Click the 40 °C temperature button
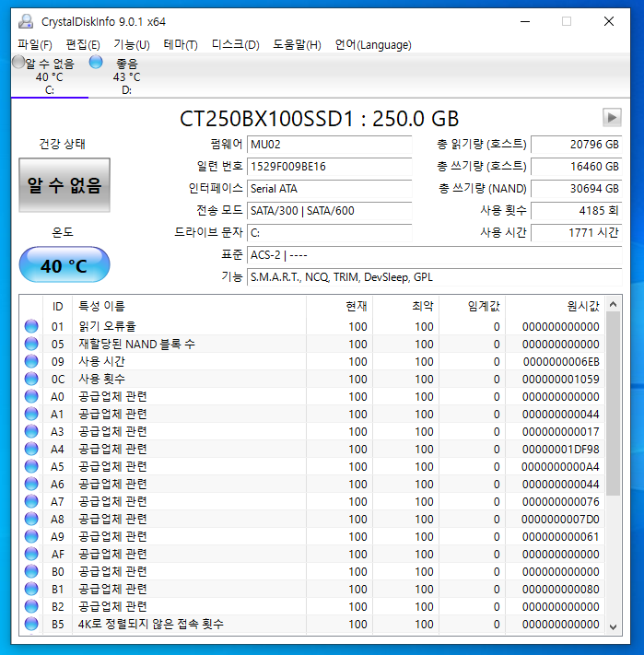The width and height of the screenshot is (644, 655). [64, 264]
